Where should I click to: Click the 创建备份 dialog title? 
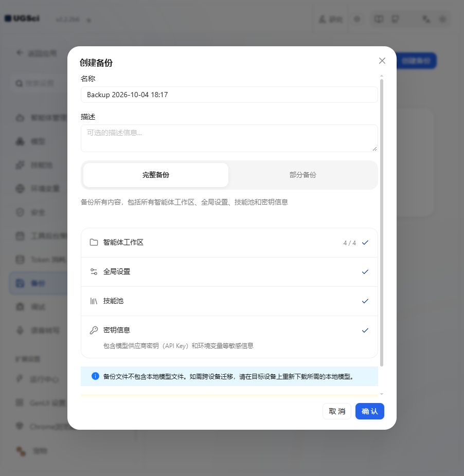pos(96,63)
